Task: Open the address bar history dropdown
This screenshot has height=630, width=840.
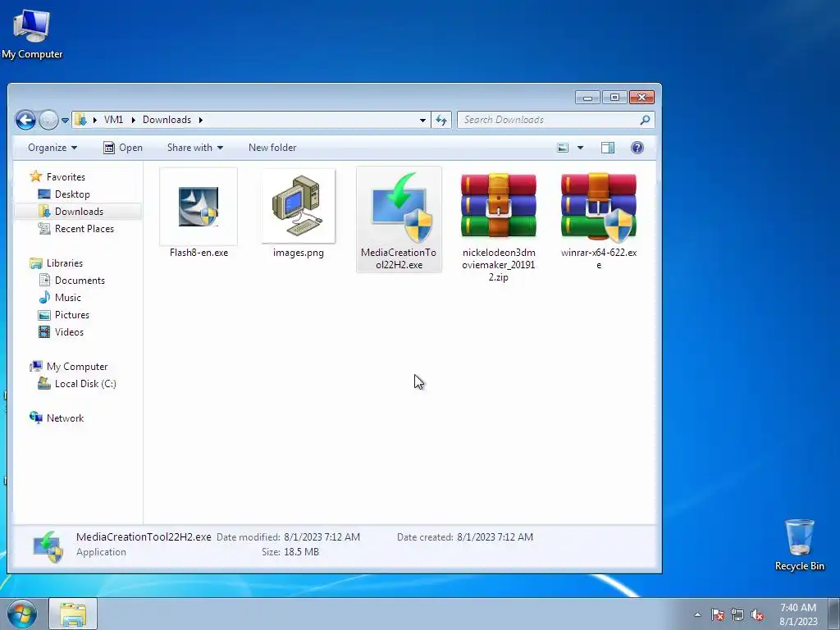Action: click(x=422, y=120)
